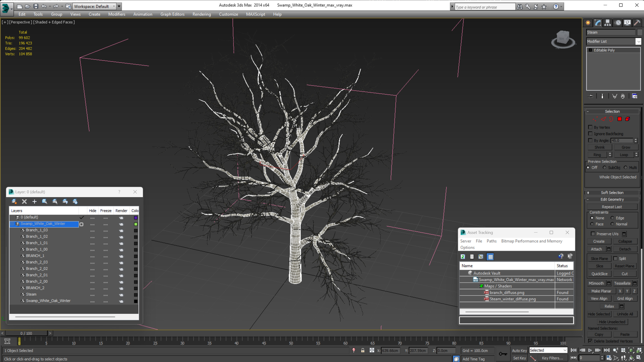The image size is (644, 362).
Task: Open the Hierarchy command panel tab
Action: 607,23
